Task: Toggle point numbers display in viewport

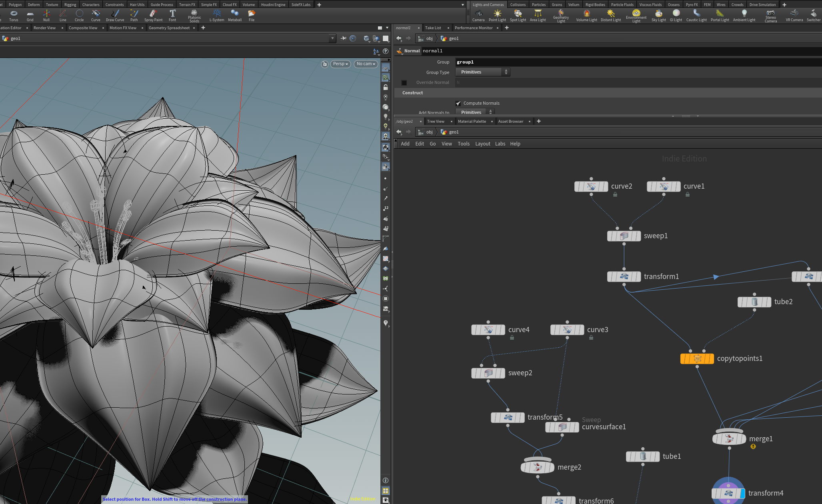Action: pos(386,208)
